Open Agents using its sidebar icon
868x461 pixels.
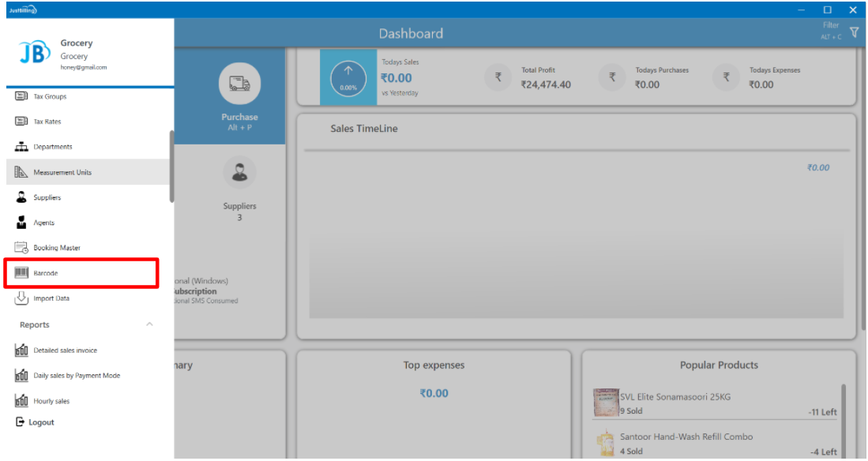pyautogui.click(x=22, y=223)
